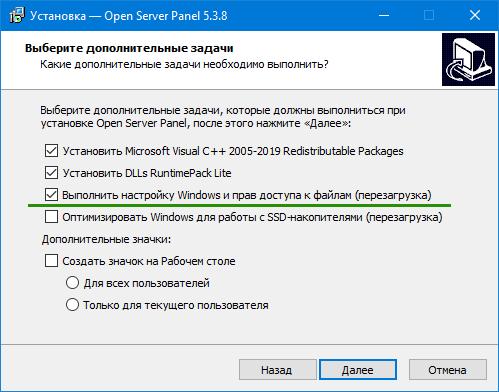Click the Выберите дополнительные задачи heading
499x392 pixels.
129,48
